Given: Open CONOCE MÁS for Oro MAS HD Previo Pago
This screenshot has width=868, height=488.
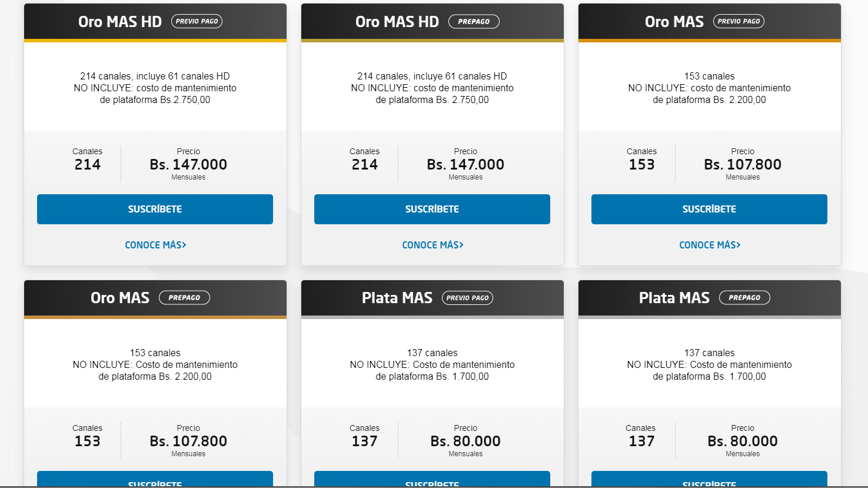Looking at the screenshot, I should tap(155, 245).
